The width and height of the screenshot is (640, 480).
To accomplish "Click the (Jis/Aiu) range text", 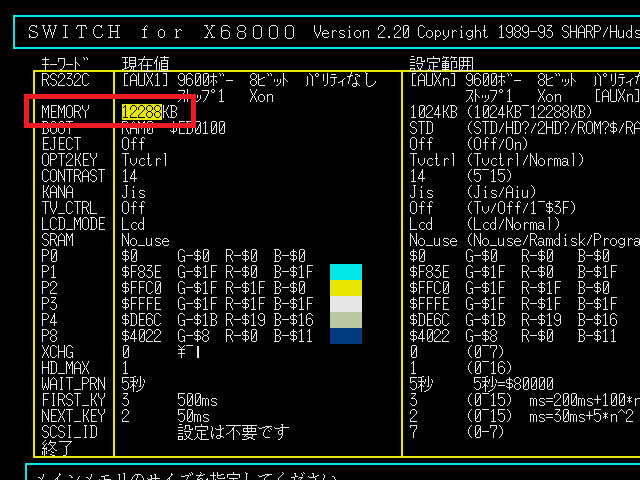I will (x=501, y=192).
